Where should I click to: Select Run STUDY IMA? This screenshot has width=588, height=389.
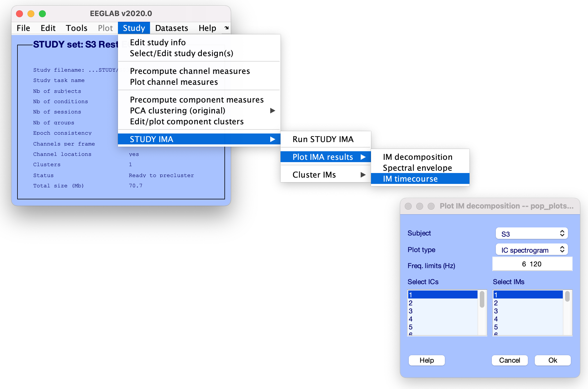click(323, 139)
